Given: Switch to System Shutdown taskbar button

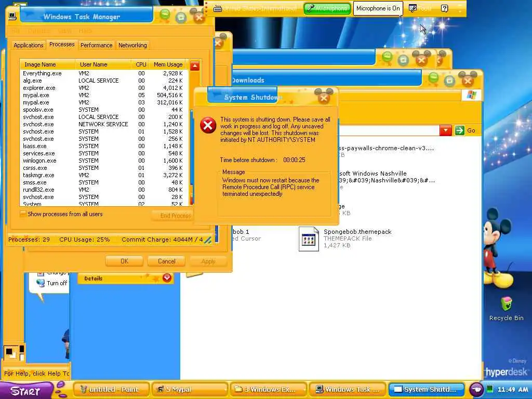Looking at the screenshot, I should pos(426,390).
